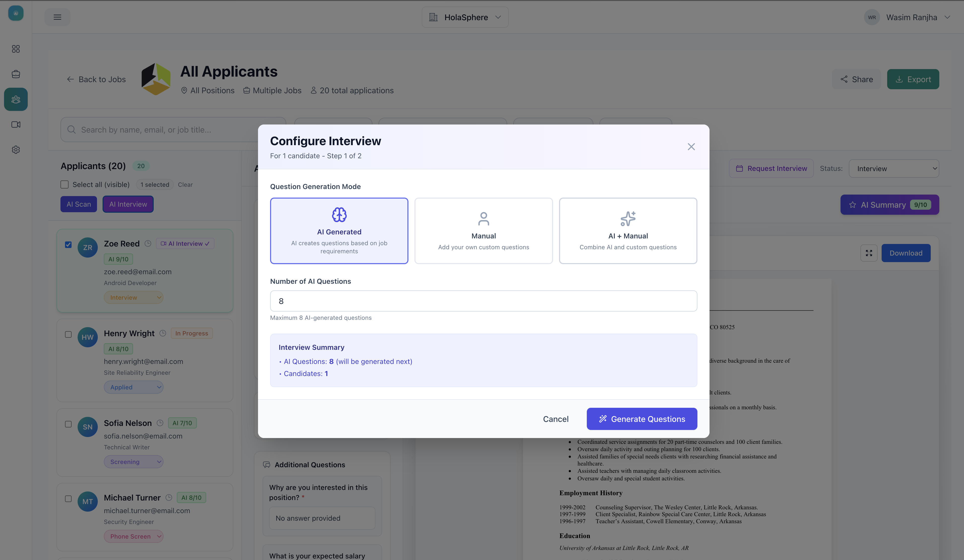Click the Generate Questions button
Screen dimensions: 964x560
641,419
